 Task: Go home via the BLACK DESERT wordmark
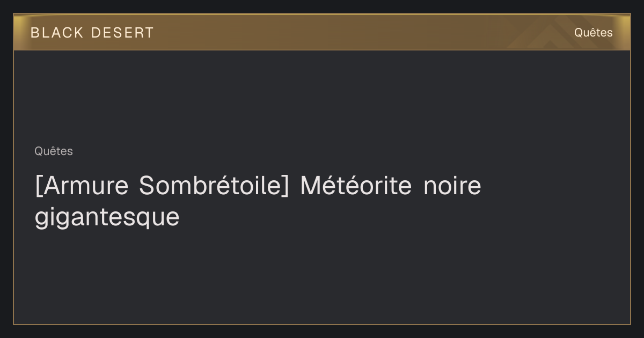pyautogui.click(x=92, y=32)
